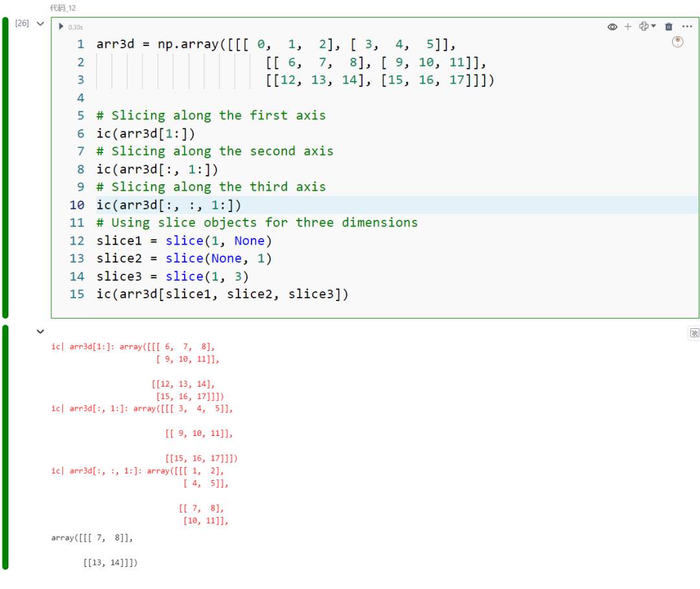Screen dimensions: 700x589
Task: Click the red arr3d[1:] output text
Action: (x=91, y=346)
